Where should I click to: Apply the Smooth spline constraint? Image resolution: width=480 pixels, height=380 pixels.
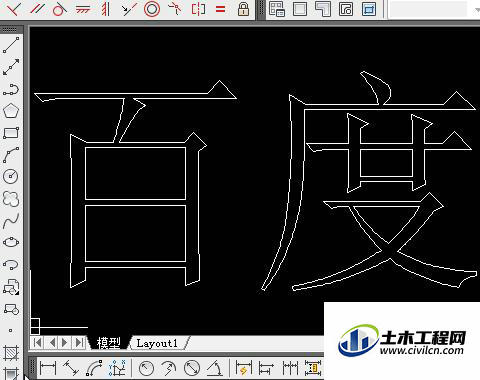click(x=175, y=9)
